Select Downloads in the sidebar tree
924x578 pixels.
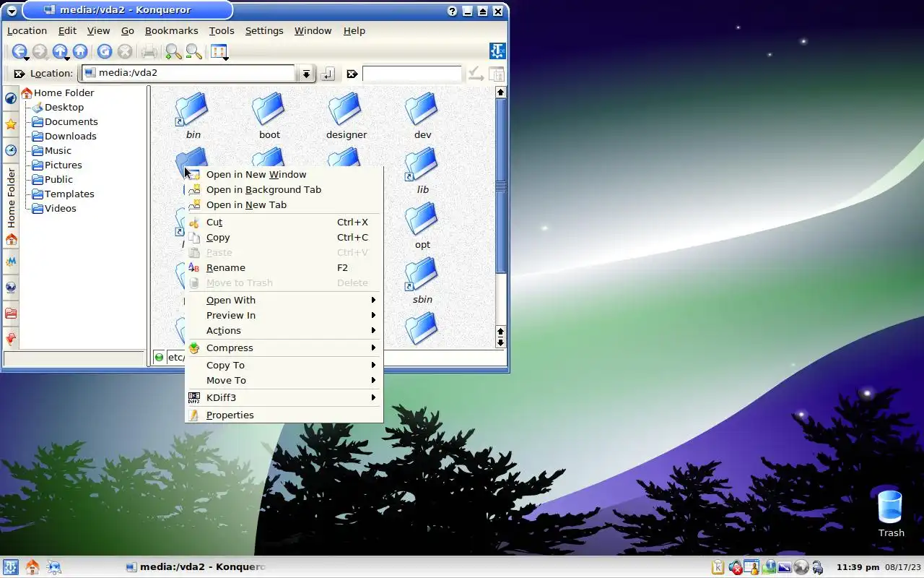64,136
